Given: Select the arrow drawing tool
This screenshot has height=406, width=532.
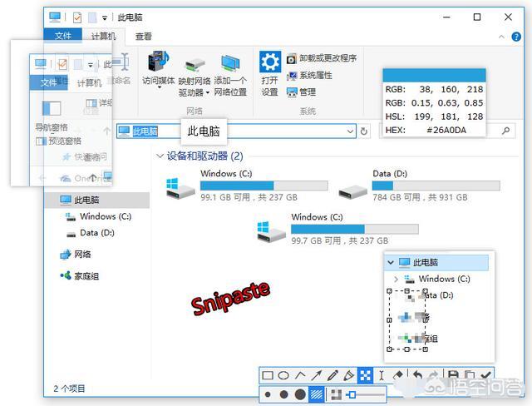Looking at the screenshot, I should pos(317,376).
